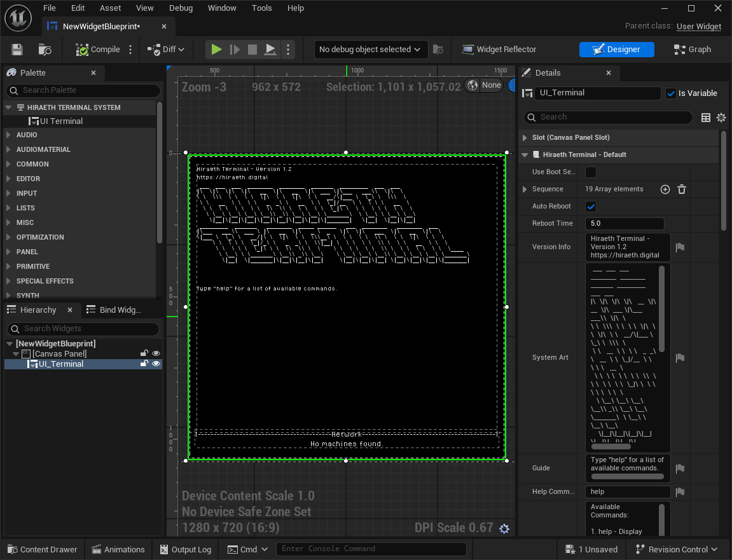Viewport: 732px width, 560px height.
Task: Click the Version Info localization flag icon
Action: (x=680, y=247)
